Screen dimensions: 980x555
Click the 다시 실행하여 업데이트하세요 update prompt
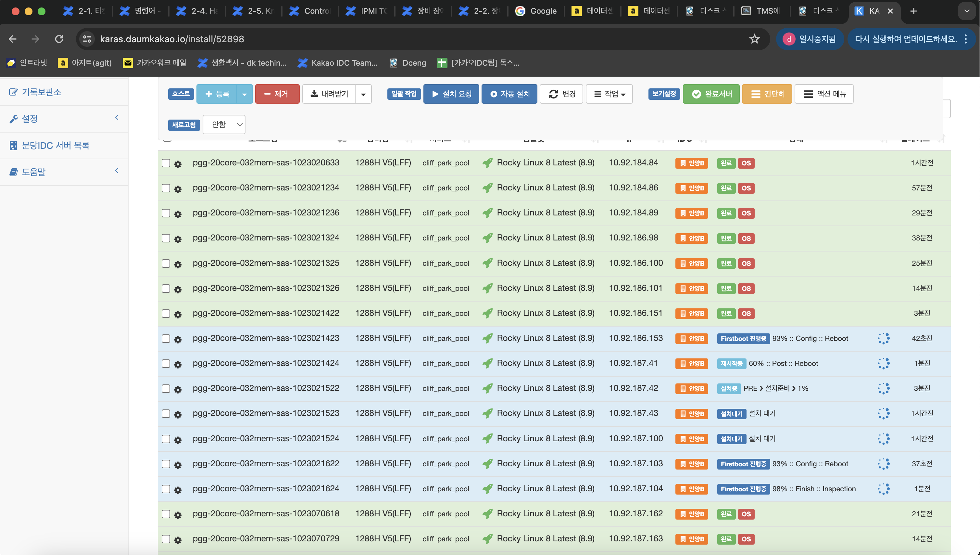(906, 39)
